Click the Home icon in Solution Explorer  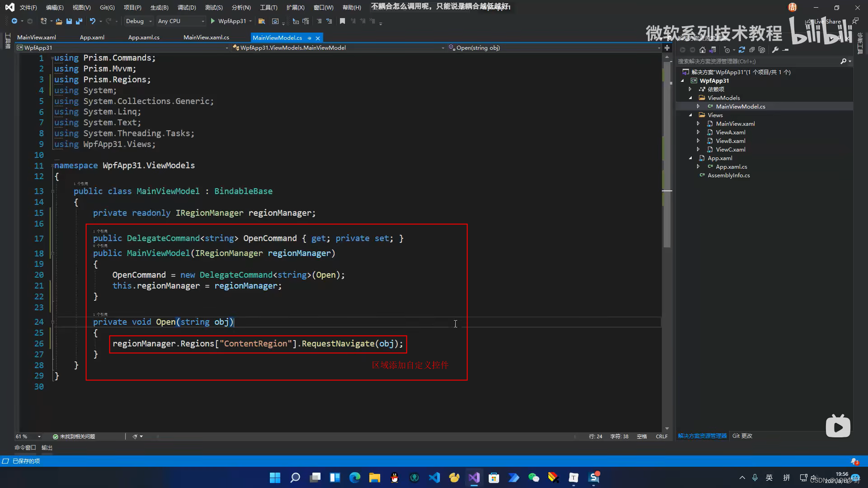click(x=702, y=50)
